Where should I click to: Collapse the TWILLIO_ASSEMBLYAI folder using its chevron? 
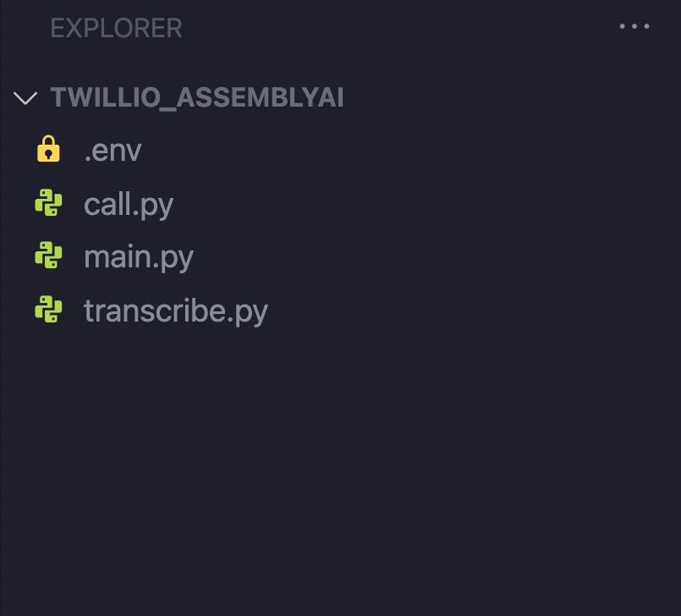26,98
